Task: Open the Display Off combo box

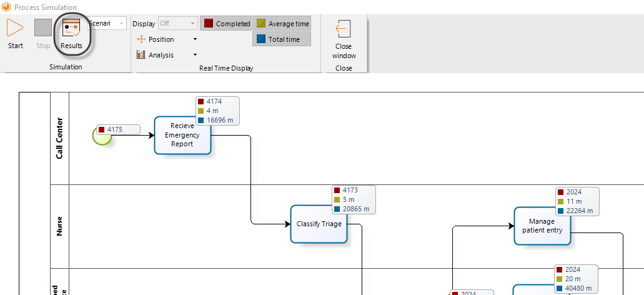Action: 178,23
